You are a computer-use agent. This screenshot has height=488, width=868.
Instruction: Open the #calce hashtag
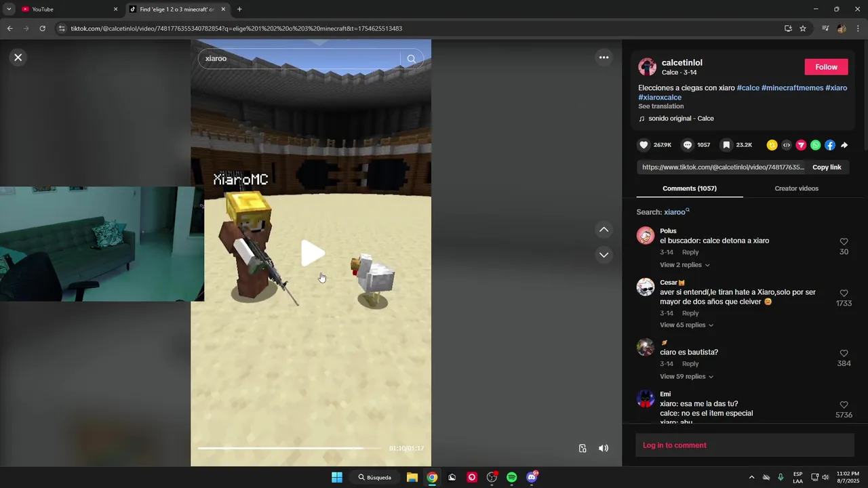748,88
